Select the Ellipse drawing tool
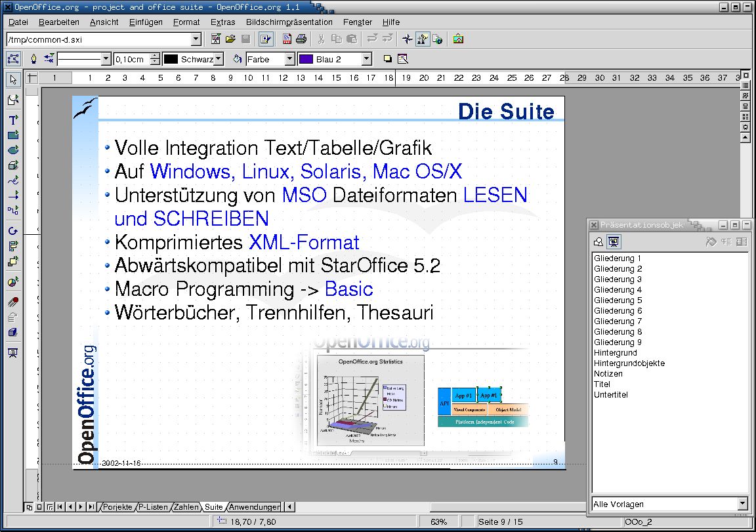 pos(12,150)
